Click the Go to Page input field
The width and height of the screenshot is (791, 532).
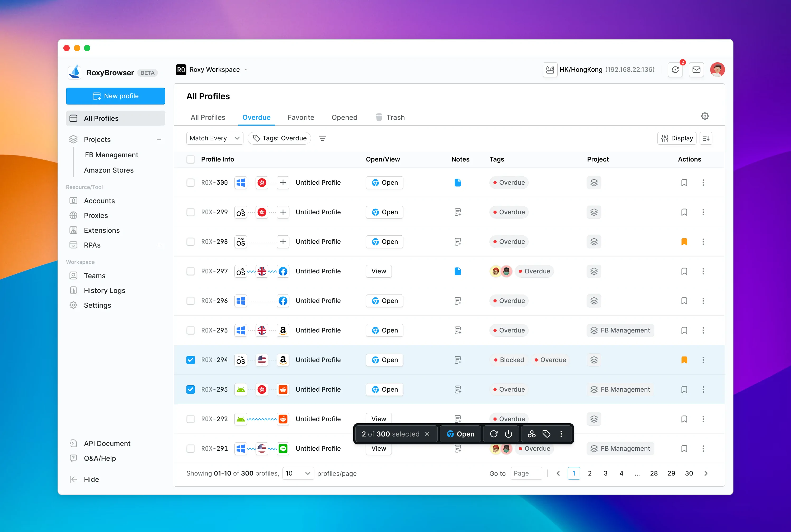[x=526, y=473]
